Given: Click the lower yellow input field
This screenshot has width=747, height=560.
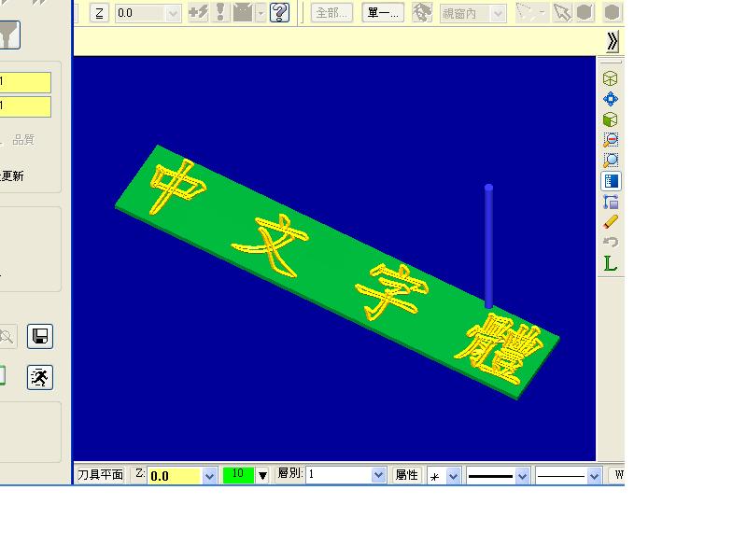Looking at the screenshot, I should pyautogui.click(x=25, y=106).
